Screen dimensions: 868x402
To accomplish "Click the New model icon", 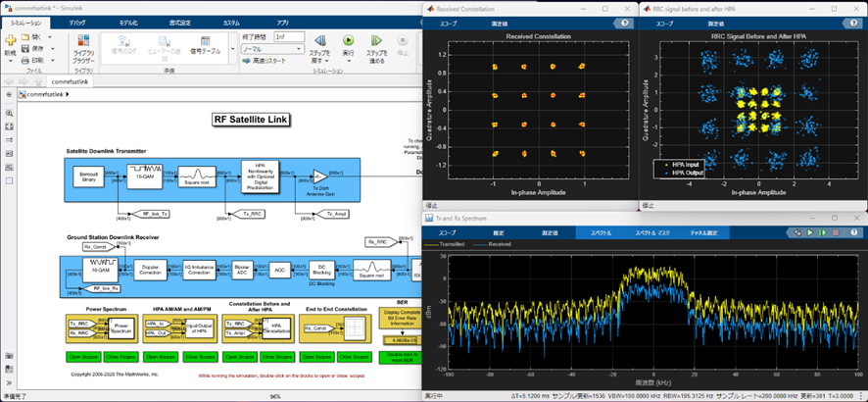I will point(11,42).
